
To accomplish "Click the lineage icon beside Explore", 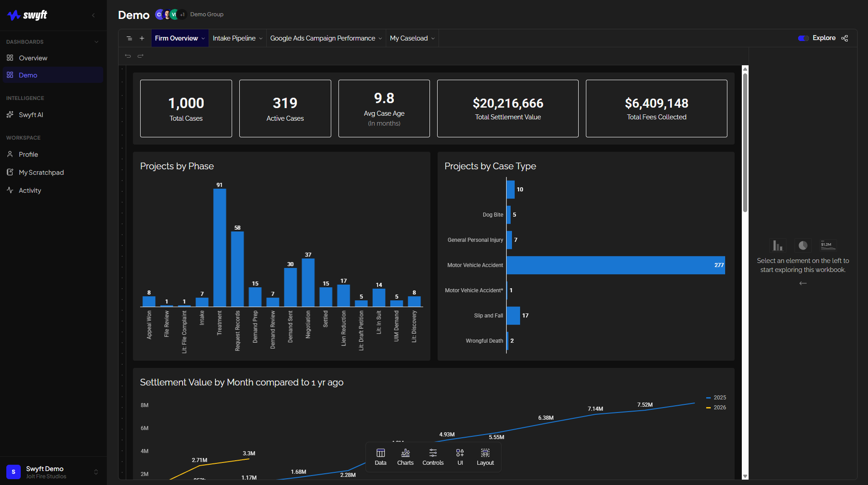I will (x=845, y=38).
